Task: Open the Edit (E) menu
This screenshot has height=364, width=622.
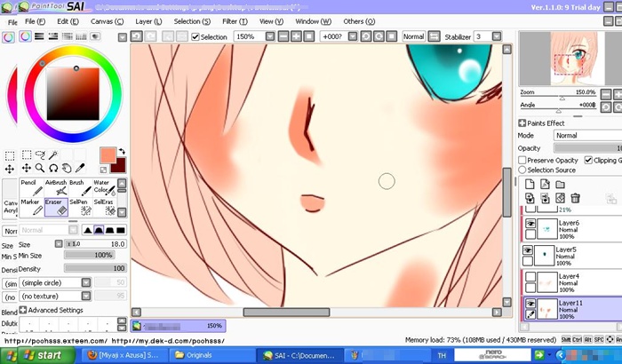Action: pyautogui.click(x=68, y=21)
